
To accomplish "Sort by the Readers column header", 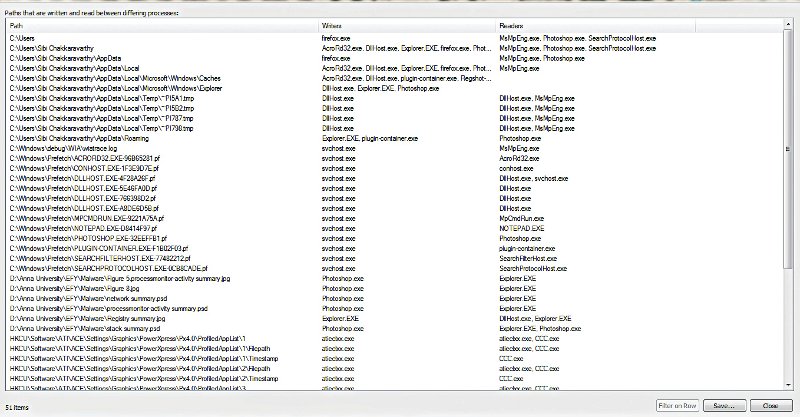I will coord(596,26).
